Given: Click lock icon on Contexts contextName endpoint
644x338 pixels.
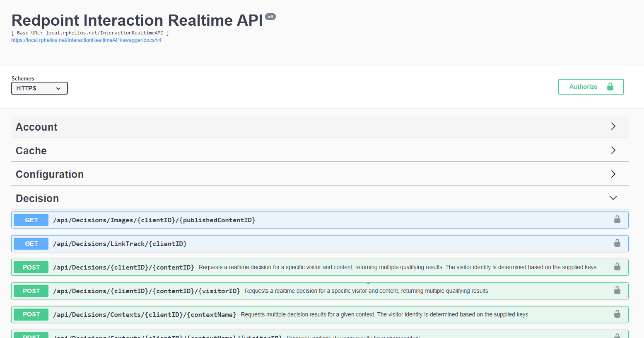Looking at the screenshot, I should tap(617, 314).
